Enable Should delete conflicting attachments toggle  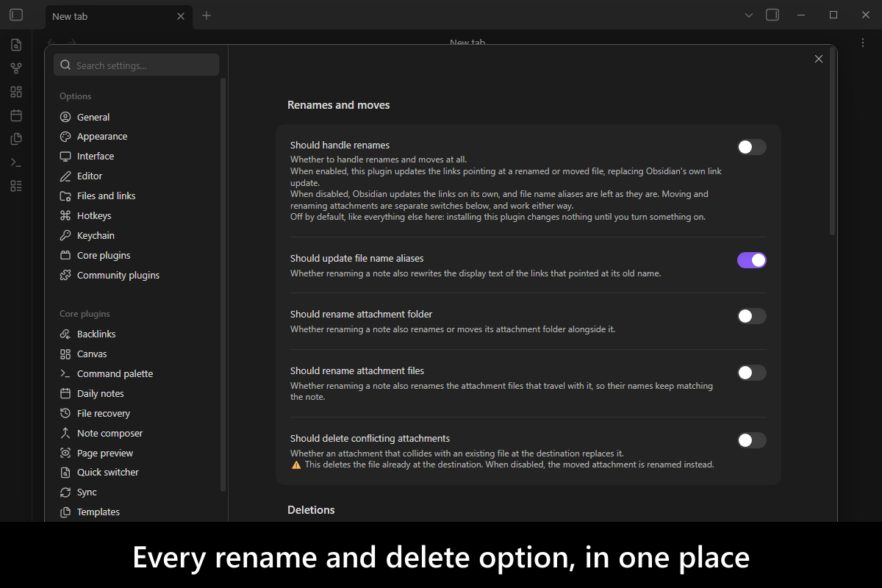click(752, 440)
